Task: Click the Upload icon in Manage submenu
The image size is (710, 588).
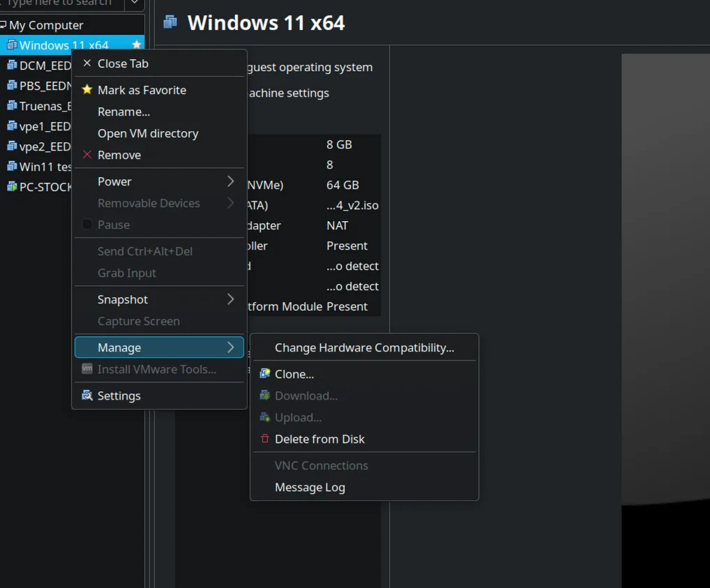Action: pos(265,417)
